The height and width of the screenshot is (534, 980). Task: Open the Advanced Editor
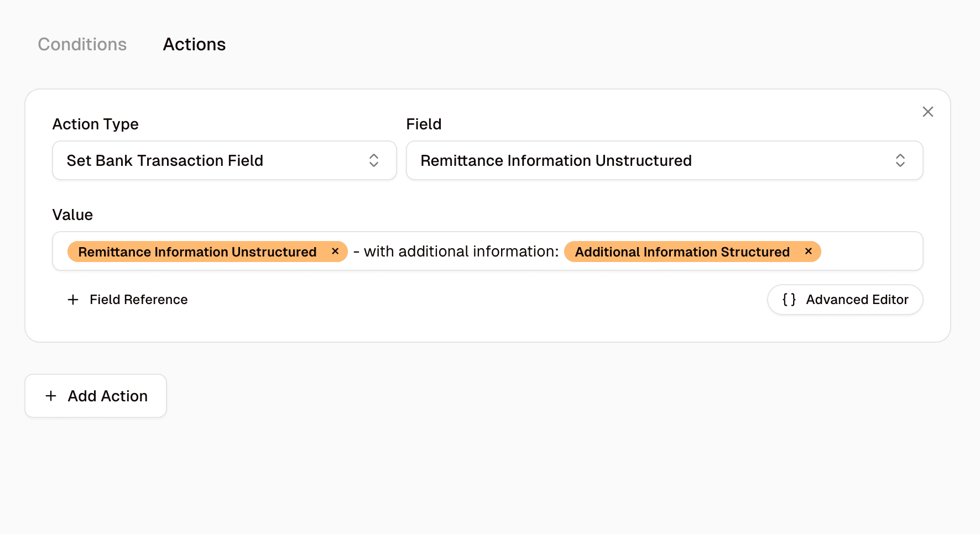[x=845, y=300]
